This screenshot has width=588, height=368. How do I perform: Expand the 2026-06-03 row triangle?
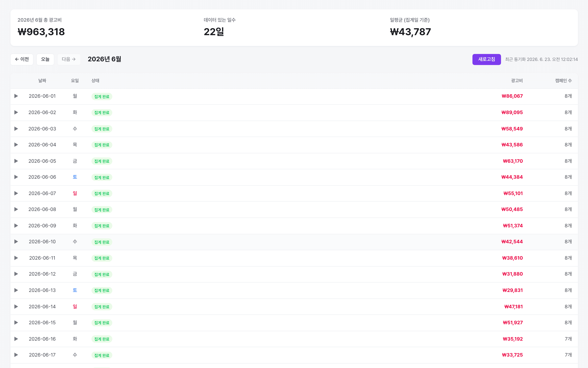[16, 129]
